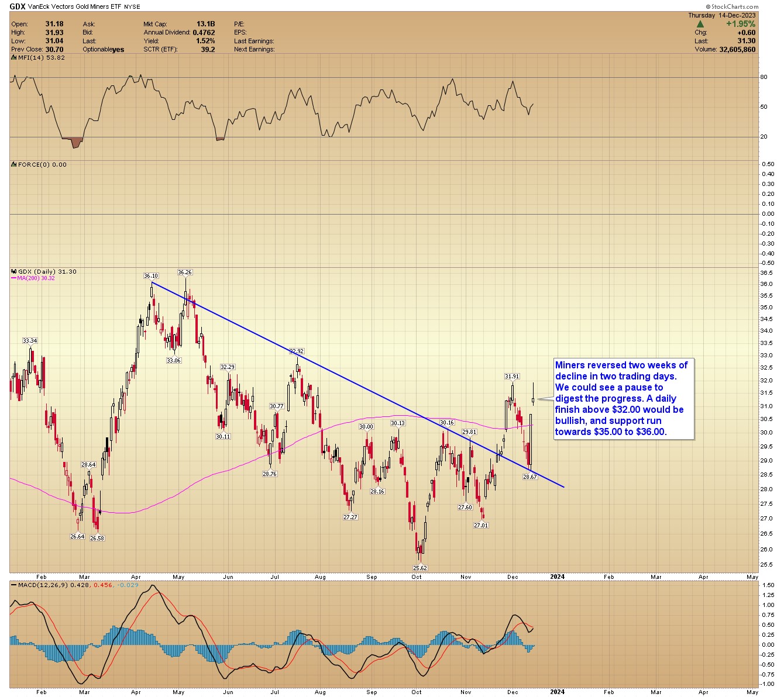The height and width of the screenshot is (697, 784).
Task: Click the High price 31.93
Action: [54, 33]
